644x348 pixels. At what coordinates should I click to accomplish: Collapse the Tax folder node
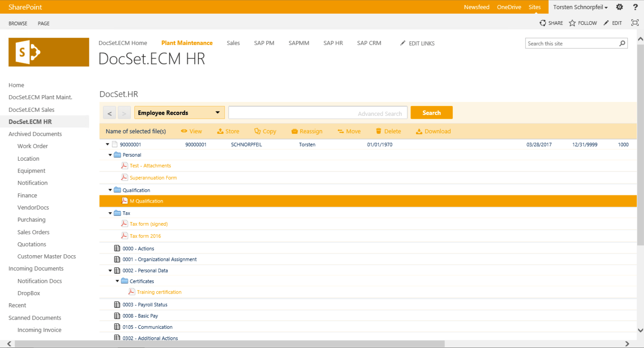pyautogui.click(x=110, y=213)
